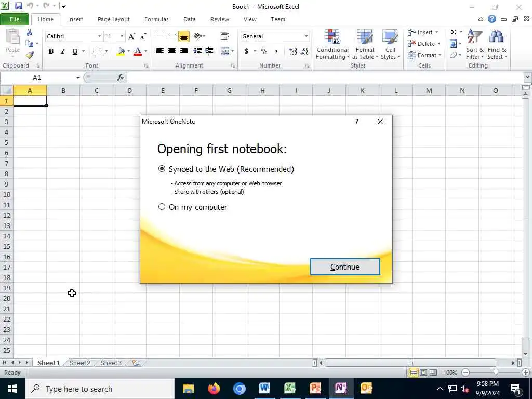532x399 pixels.
Task: Toggle Bold formatting
Action: pyautogui.click(x=51, y=51)
